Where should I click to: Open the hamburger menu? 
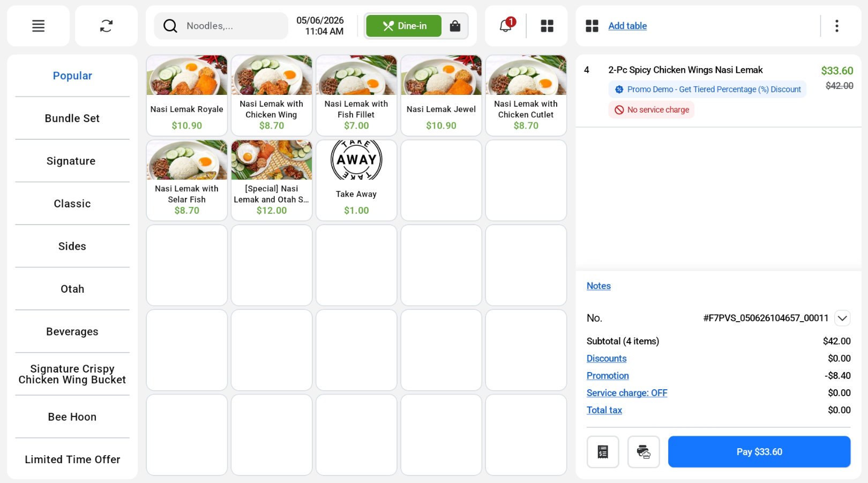pyautogui.click(x=38, y=26)
